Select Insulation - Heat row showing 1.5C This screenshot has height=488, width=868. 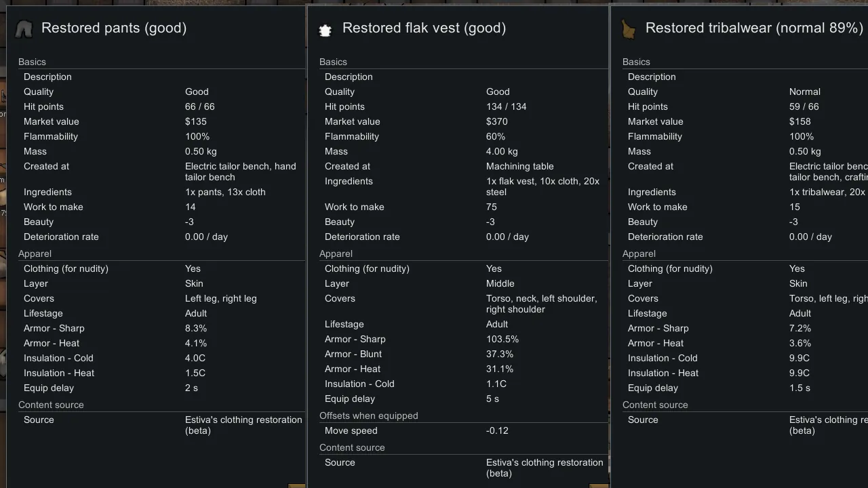pos(159,373)
